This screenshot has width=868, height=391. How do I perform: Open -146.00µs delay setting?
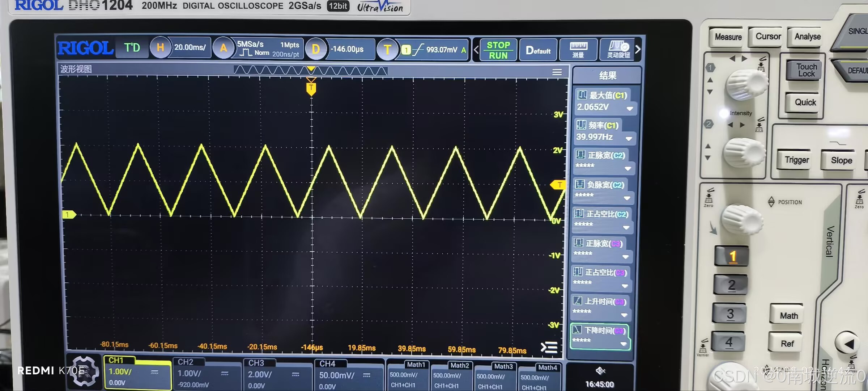[348, 49]
